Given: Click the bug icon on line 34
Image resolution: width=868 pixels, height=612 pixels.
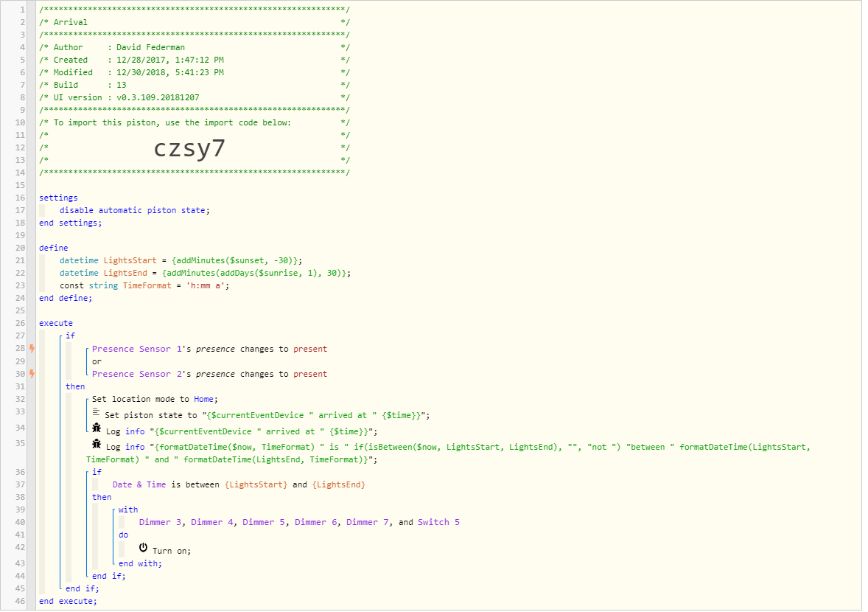Looking at the screenshot, I should (x=97, y=428).
